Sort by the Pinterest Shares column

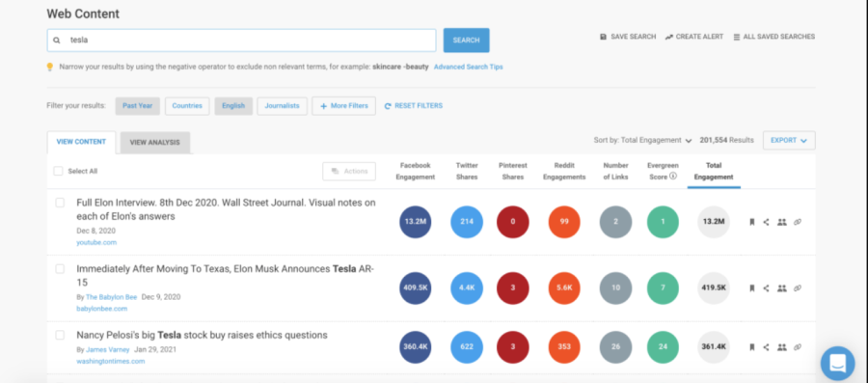pos(513,171)
